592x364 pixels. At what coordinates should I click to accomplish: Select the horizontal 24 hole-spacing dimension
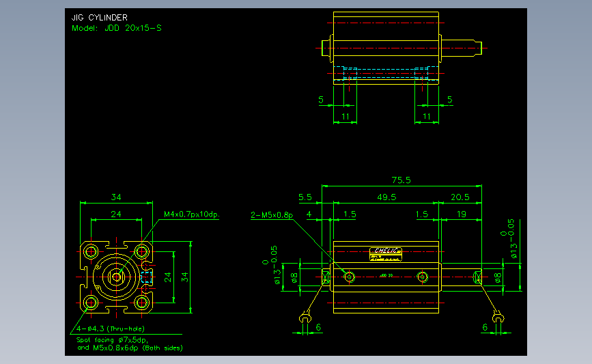pos(116,214)
